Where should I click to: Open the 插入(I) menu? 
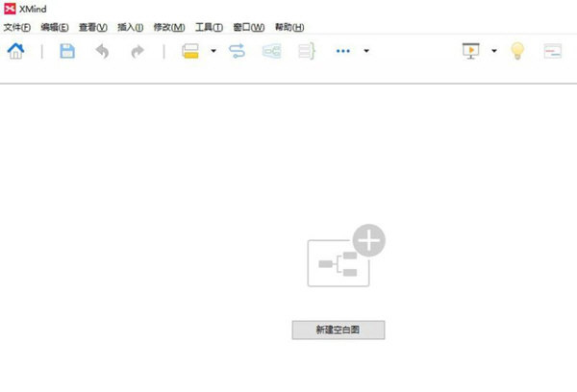130,27
